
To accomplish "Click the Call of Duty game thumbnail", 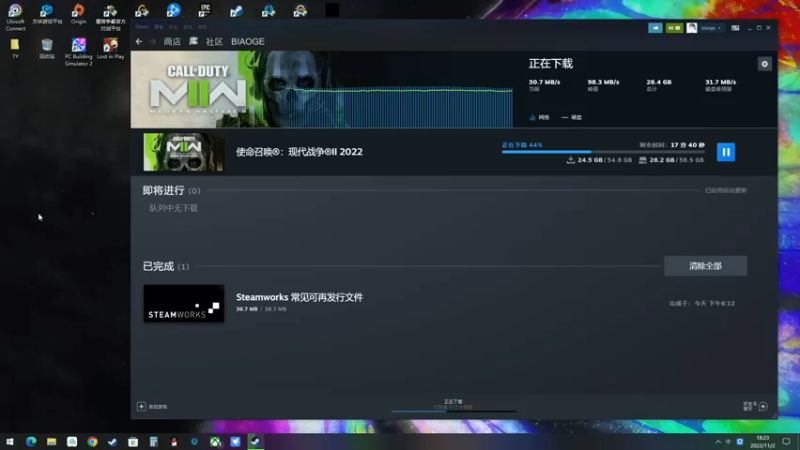I will click(x=183, y=152).
